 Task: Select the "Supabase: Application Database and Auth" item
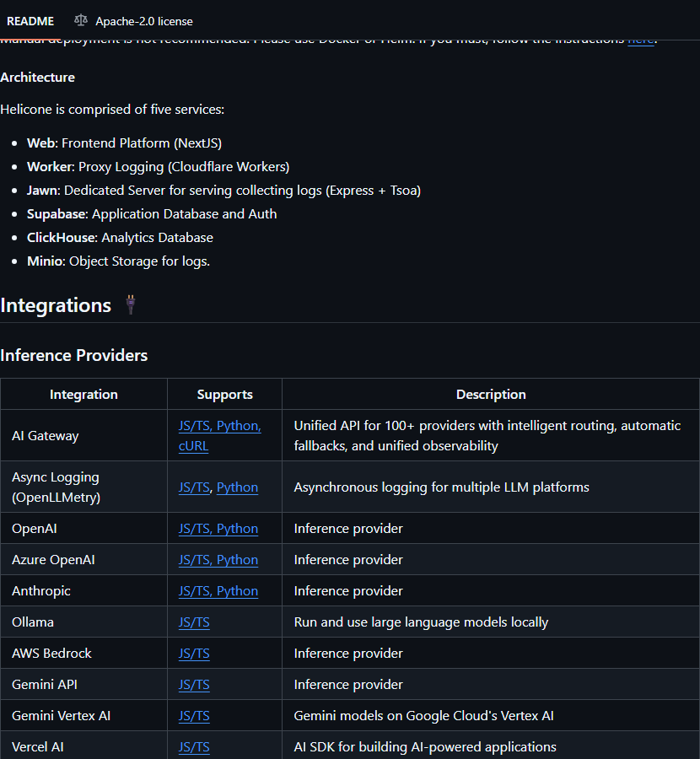[x=152, y=214]
